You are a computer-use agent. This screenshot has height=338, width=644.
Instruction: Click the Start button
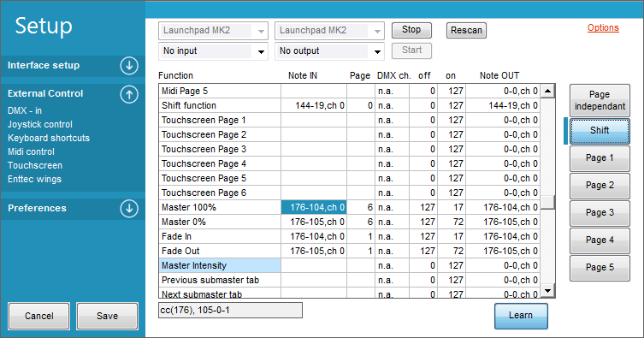coord(411,50)
